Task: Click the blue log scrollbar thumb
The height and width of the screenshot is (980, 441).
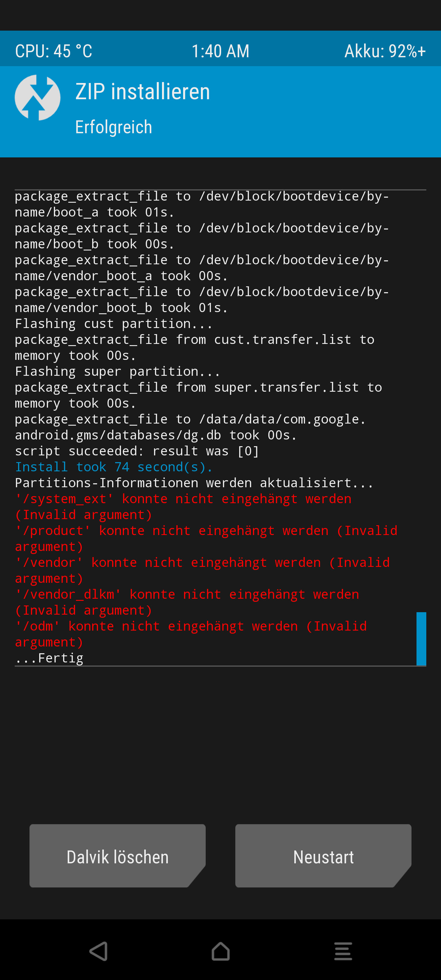Action: [x=421, y=638]
